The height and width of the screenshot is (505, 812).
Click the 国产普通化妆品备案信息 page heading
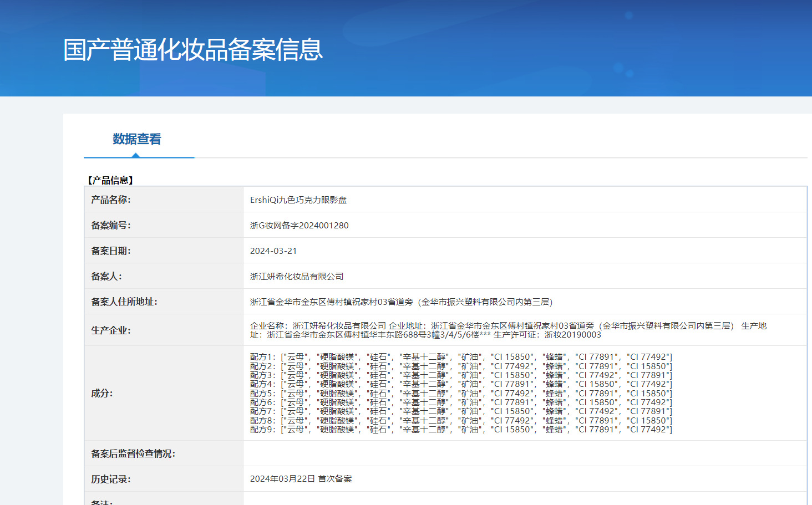coord(192,50)
